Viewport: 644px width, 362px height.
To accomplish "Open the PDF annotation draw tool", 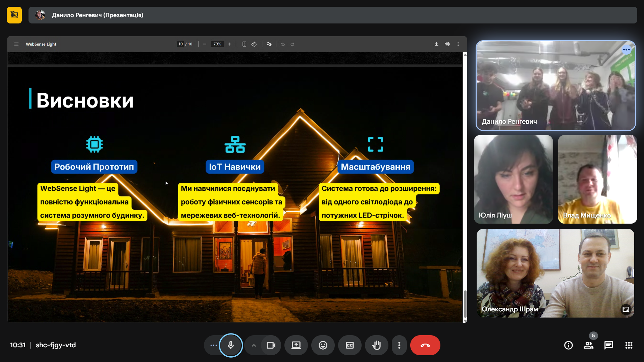I will pos(269,44).
